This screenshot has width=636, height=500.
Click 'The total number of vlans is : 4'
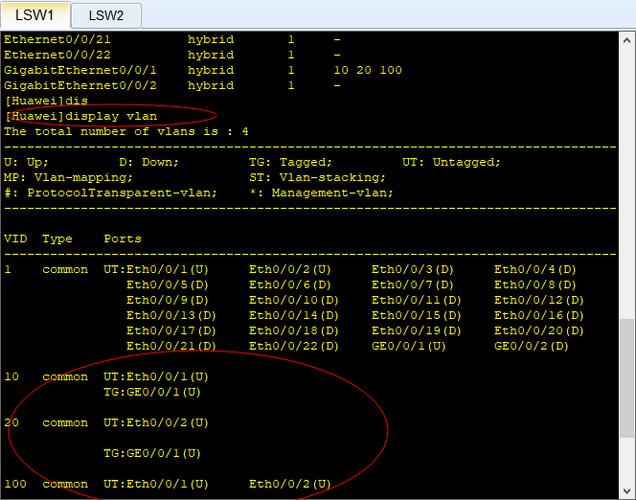pyautogui.click(x=126, y=131)
